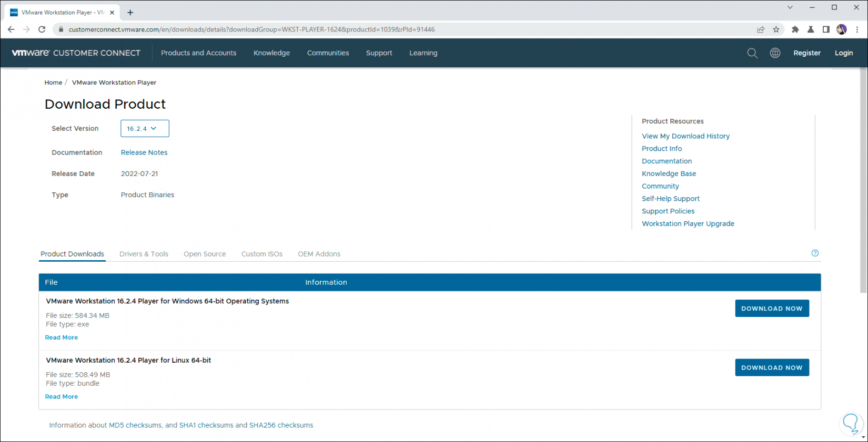
Task: Click the release date 2022-07-21
Action: [x=139, y=174]
